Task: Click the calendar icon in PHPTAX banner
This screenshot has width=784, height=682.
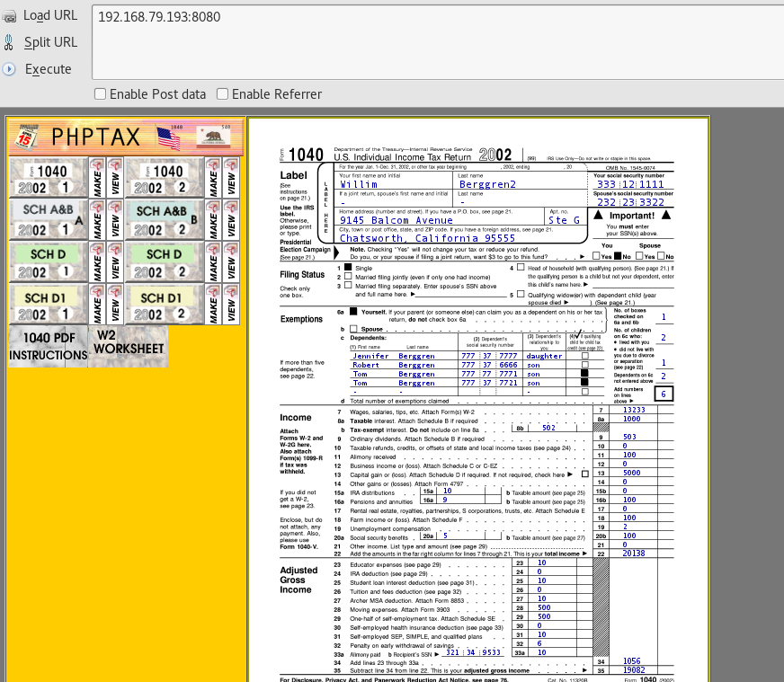Action: [x=25, y=137]
